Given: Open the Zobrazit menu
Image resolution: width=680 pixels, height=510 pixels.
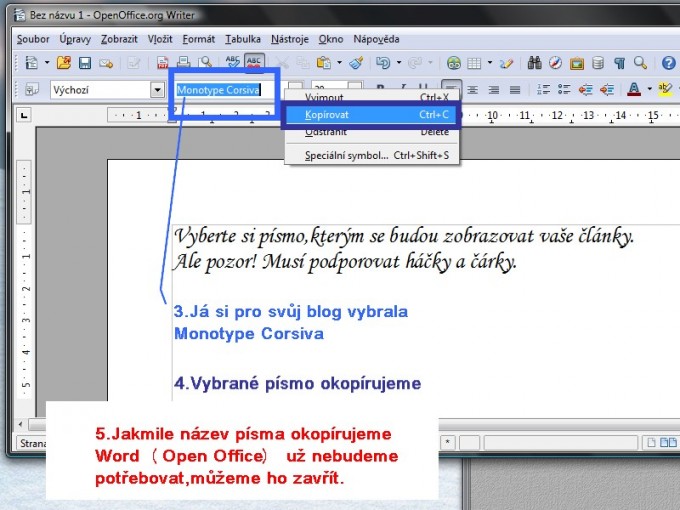Looking at the screenshot, I should [x=119, y=39].
